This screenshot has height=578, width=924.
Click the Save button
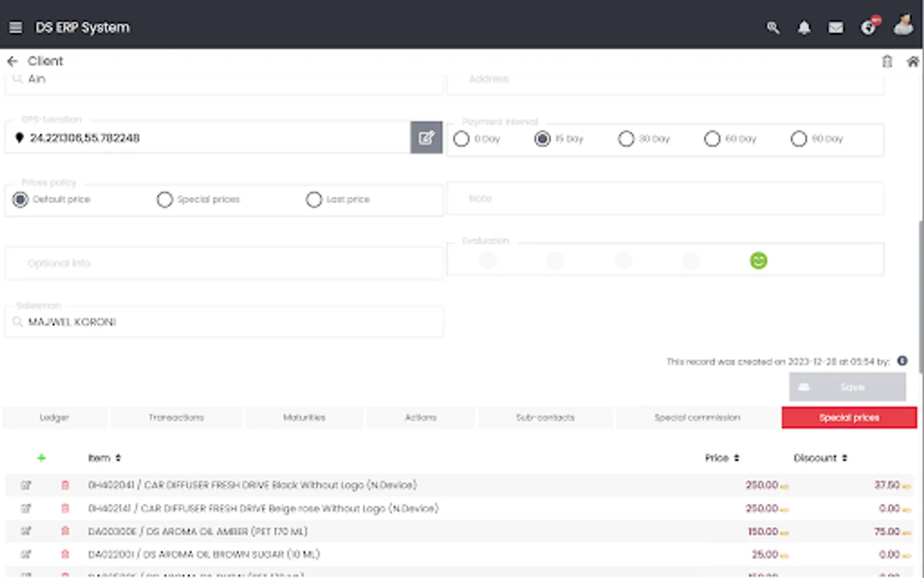pos(848,387)
